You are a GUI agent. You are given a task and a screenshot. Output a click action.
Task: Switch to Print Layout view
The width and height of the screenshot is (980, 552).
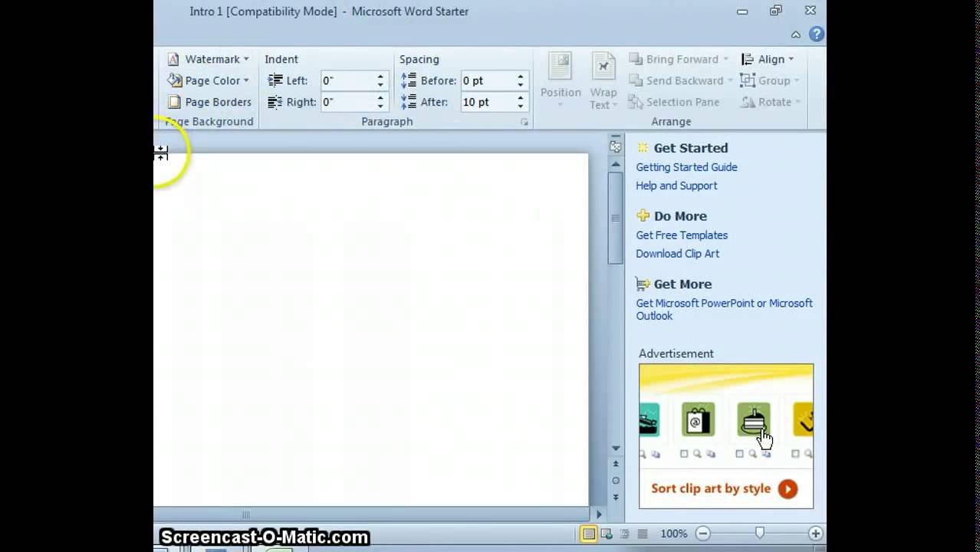[x=589, y=534]
